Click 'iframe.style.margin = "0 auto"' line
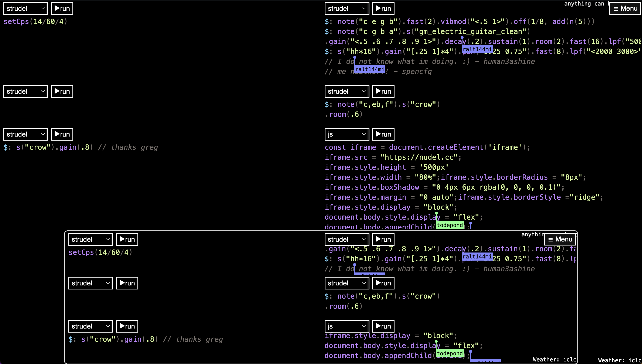 [x=464, y=197]
